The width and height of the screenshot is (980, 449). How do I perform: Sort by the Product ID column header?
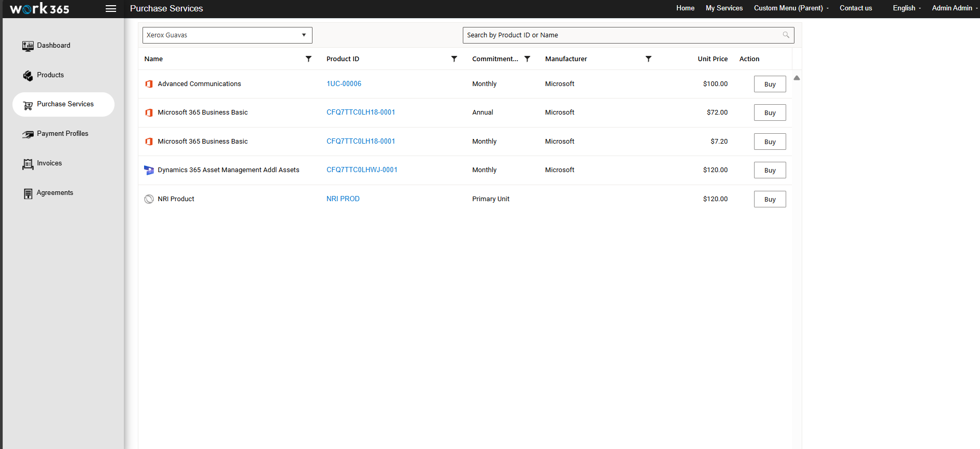click(x=343, y=59)
